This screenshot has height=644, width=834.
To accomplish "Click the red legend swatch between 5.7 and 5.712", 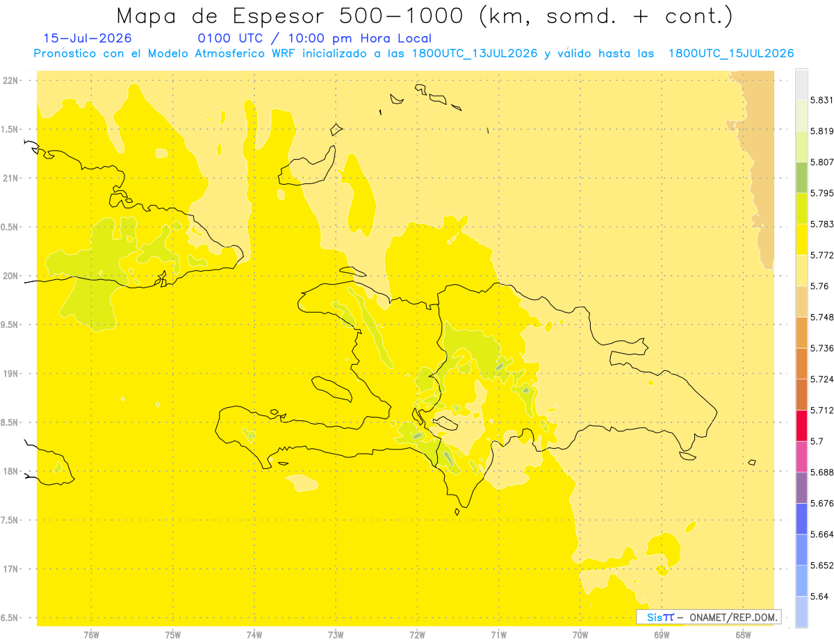I will point(801,425).
